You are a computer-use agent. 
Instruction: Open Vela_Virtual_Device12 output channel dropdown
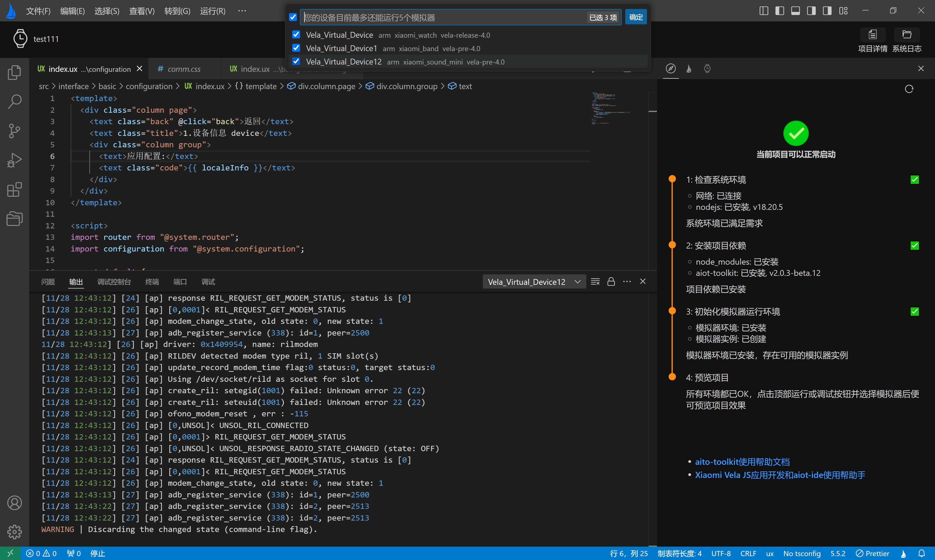pyautogui.click(x=533, y=282)
